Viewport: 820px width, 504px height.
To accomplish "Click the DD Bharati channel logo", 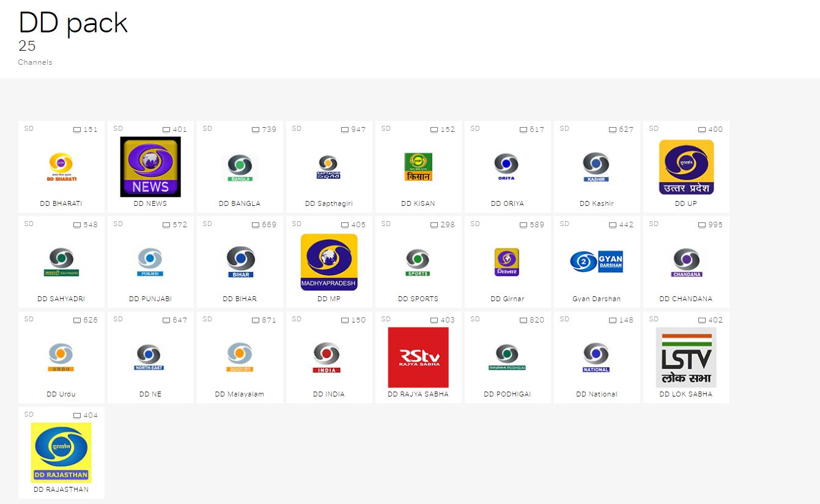I will [61, 167].
